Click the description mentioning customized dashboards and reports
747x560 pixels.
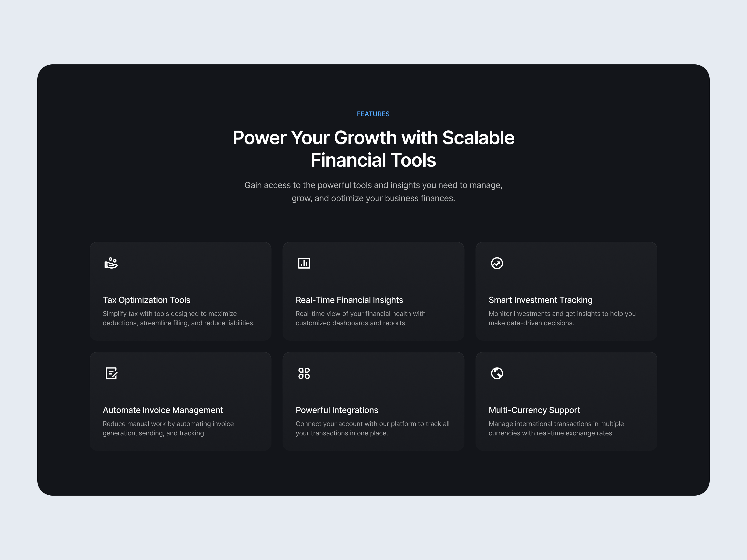(360, 318)
